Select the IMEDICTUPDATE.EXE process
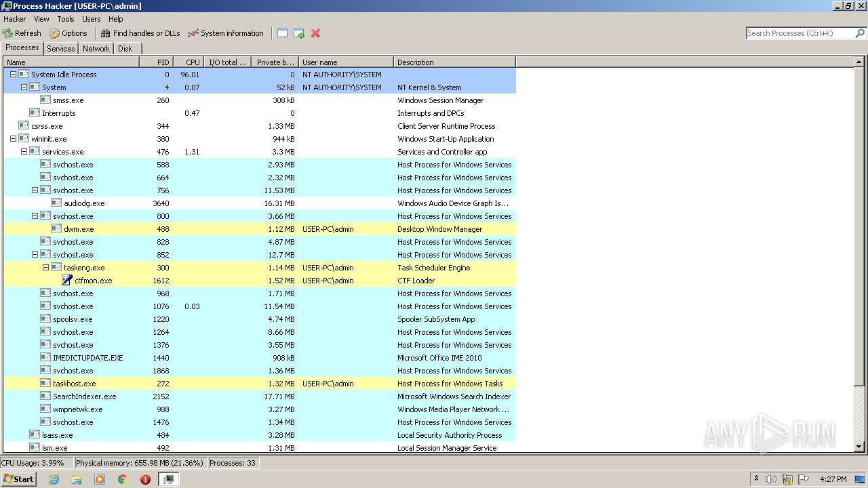 pyautogui.click(x=260, y=358)
